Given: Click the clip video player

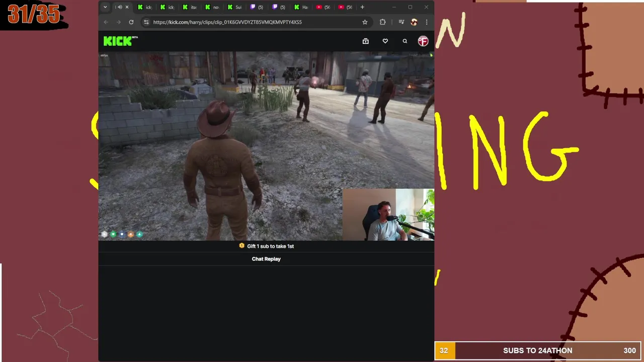Looking at the screenshot, I should 266,146.
